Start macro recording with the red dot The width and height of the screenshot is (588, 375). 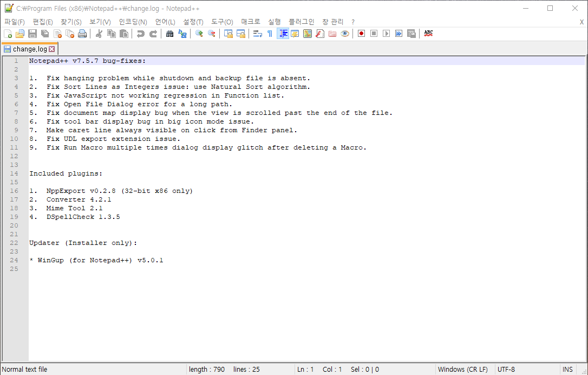(362, 34)
